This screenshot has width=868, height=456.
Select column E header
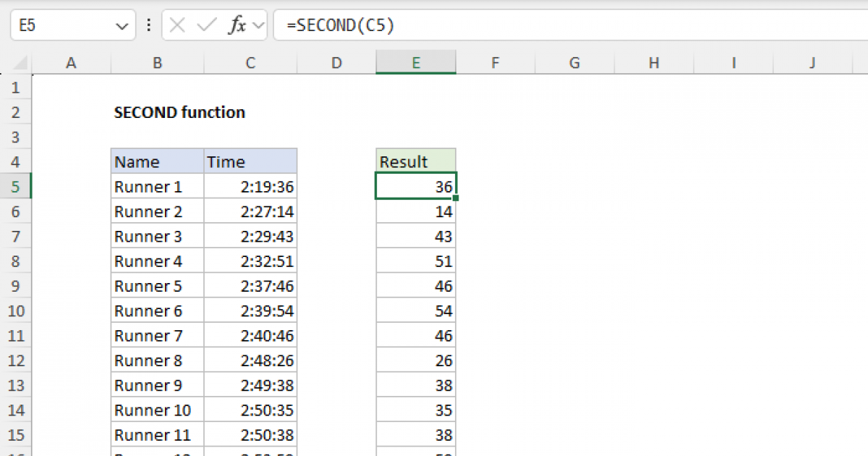416,63
